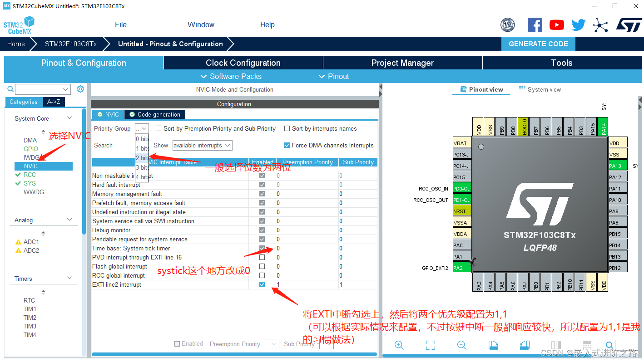Viewport: 644px width, 362px height.
Task: Open the gear settings in Categories panel
Action: pos(80,89)
